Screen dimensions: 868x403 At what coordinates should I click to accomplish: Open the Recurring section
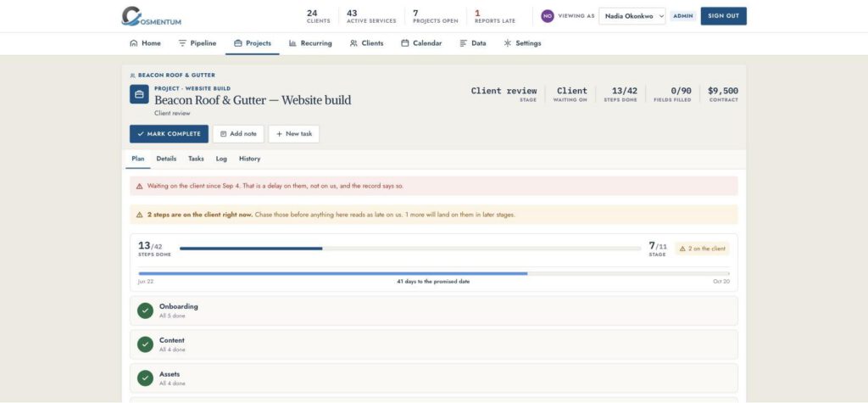pos(310,43)
